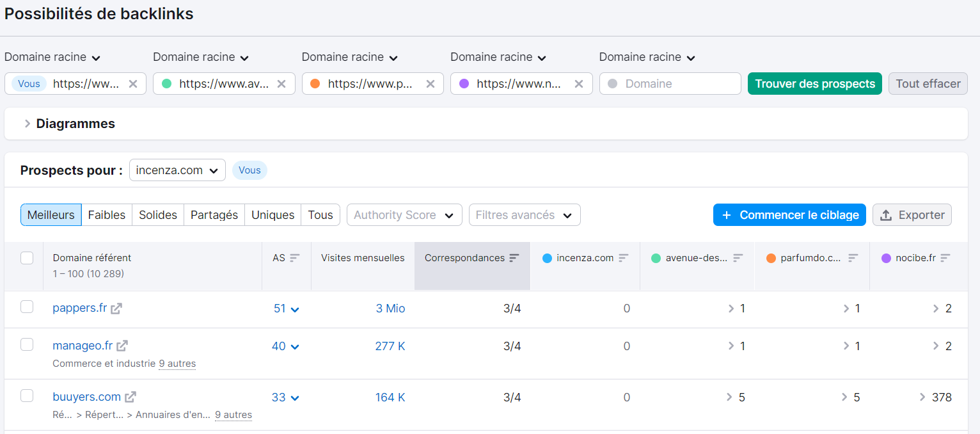This screenshot has height=434, width=980.
Task: Check the checkbox for the pappers.fr row
Action: click(x=27, y=307)
